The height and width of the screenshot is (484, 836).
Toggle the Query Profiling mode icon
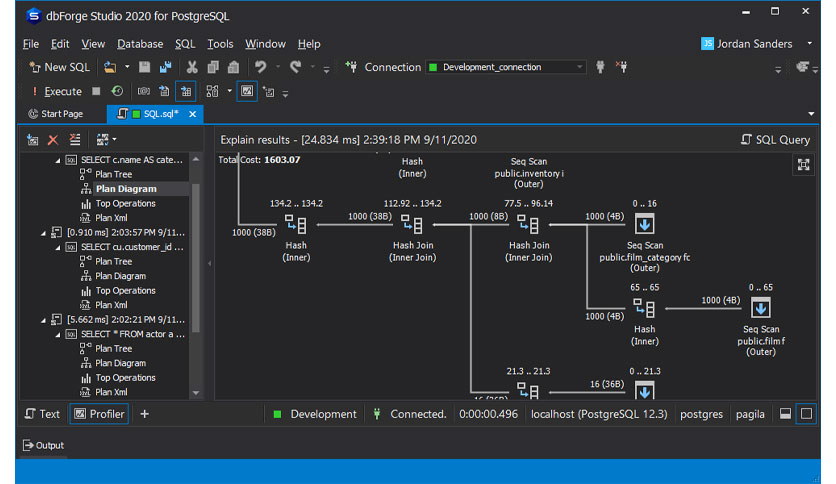[247, 91]
